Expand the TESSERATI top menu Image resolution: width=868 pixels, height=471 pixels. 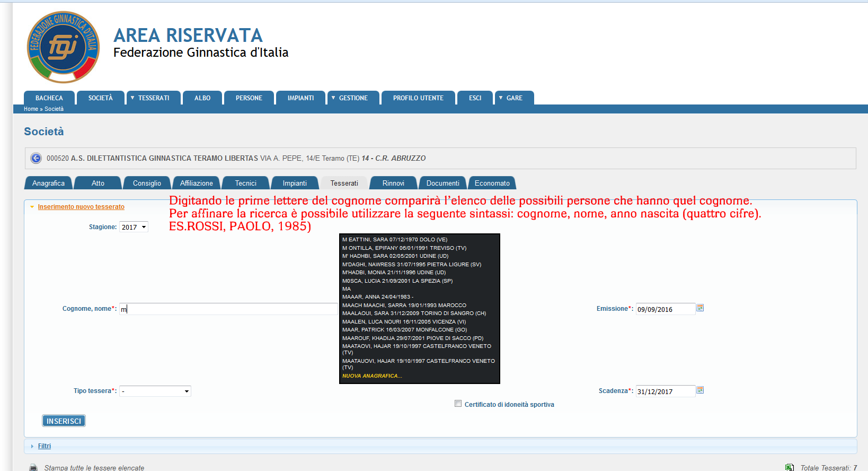(x=154, y=98)
